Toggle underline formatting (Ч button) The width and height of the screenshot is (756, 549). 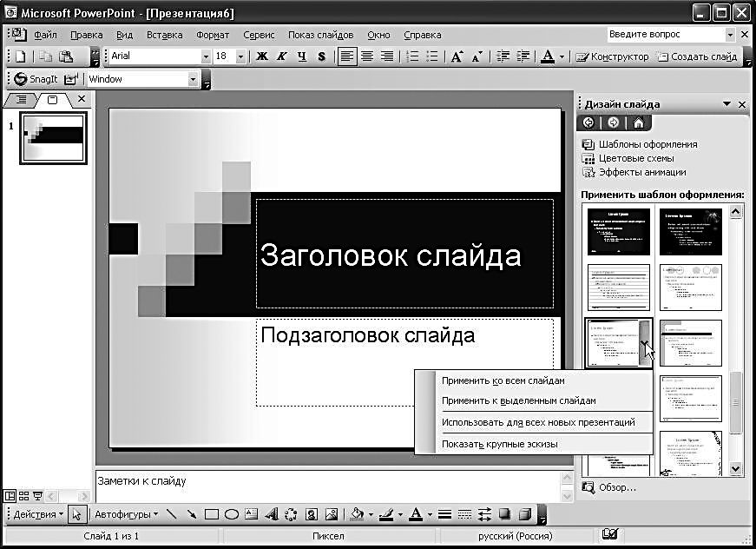(302, 56)
